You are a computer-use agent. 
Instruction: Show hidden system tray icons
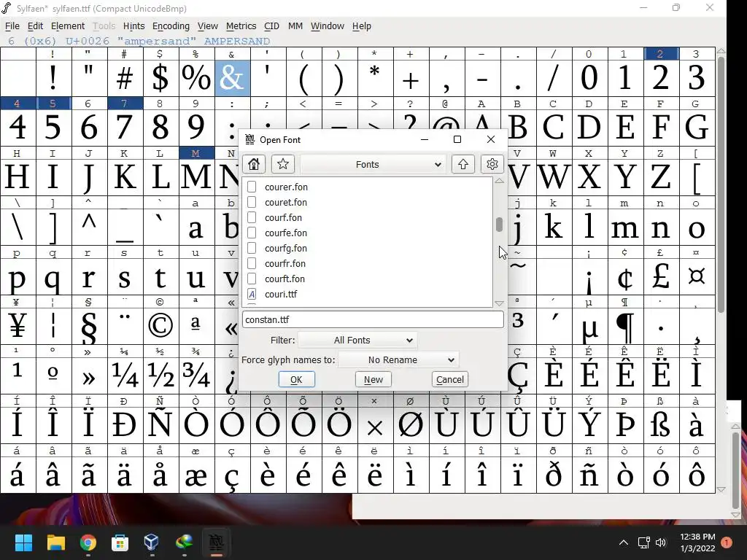pos(623,542)
